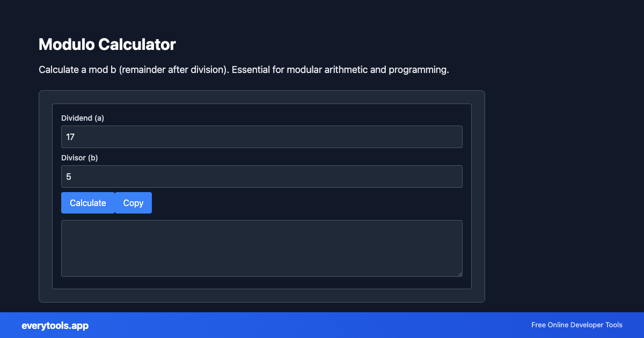Image resolution: width=644 pixels, height=338 pixels.
Task: Click the Free Online Developer Tools footer link
Action: 576,325
